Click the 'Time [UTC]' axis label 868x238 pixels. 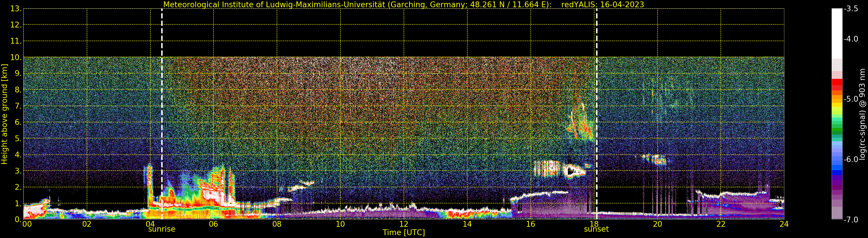(x=404, y=232)
